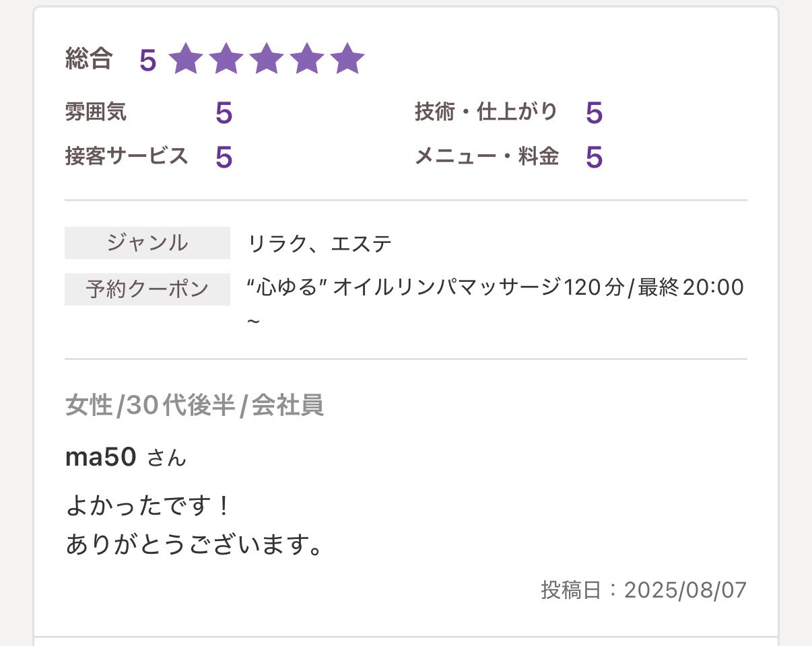Screen dimensions: 812x646
Task: Click the 投稿日 2025/08/07 post date
Action: click(644, 589)
